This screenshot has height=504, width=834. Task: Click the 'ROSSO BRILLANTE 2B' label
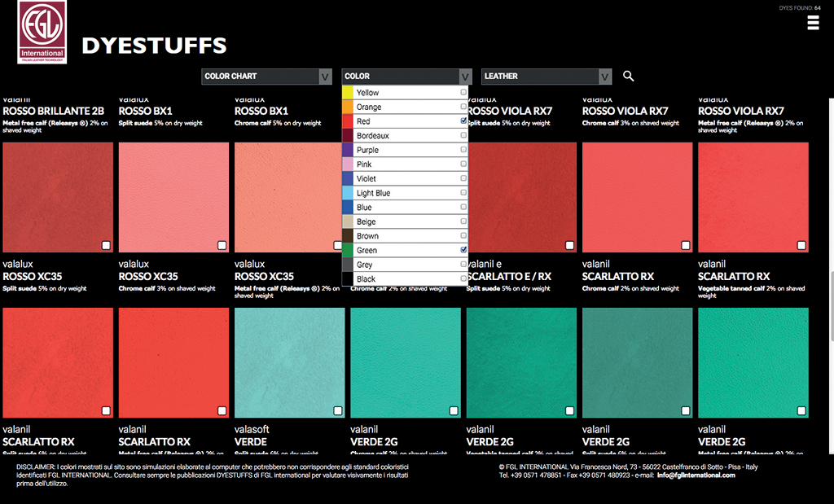tap(53, 111)
